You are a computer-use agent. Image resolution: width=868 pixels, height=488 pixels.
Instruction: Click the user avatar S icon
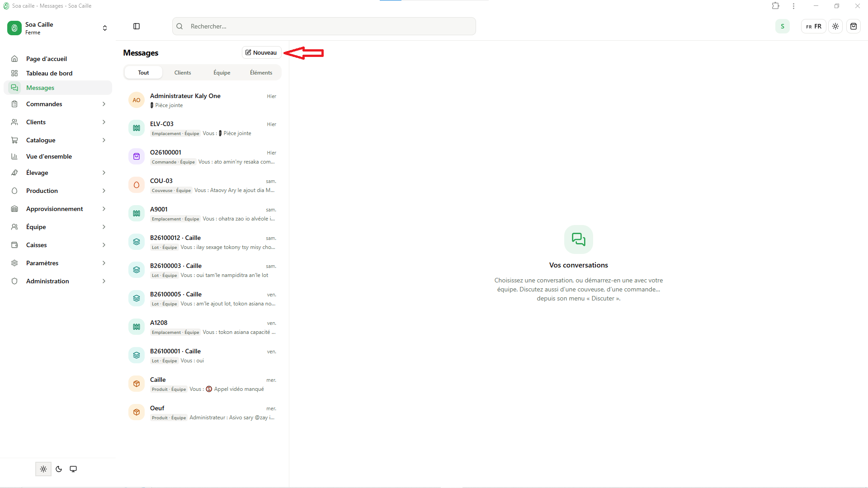(x=783, y=26)
